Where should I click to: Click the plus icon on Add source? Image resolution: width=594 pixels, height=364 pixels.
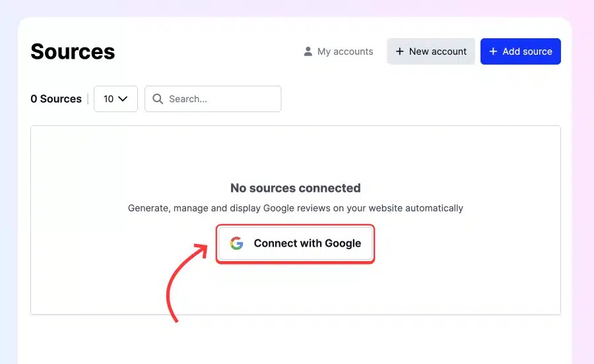click(x=493, y=51)
